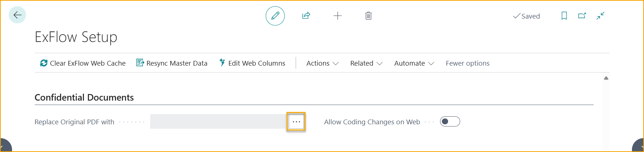Screen dimensions: 644x152
Task: Expand the Related menu
Action: (x=366, y=63)
